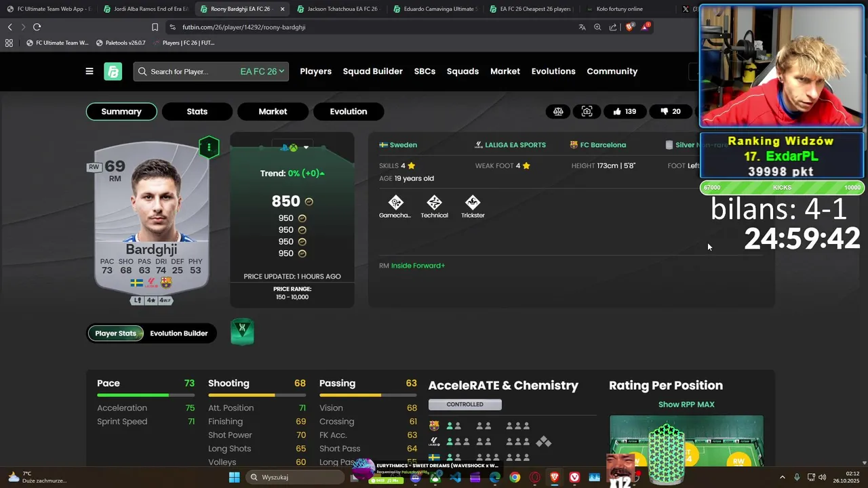Open Chrome from the taskbar
This screenshot has height=488, width=868.
pos(515,477)
